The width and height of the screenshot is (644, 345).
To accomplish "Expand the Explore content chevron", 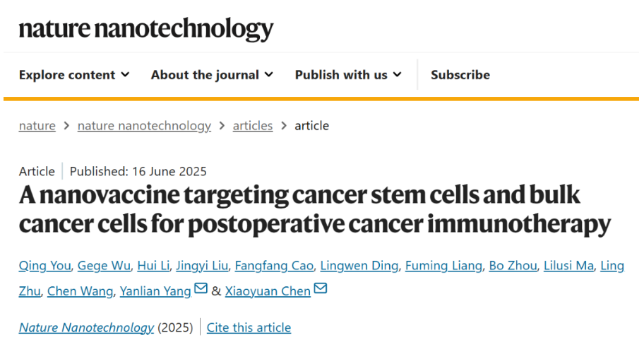I will coord(125,74).
